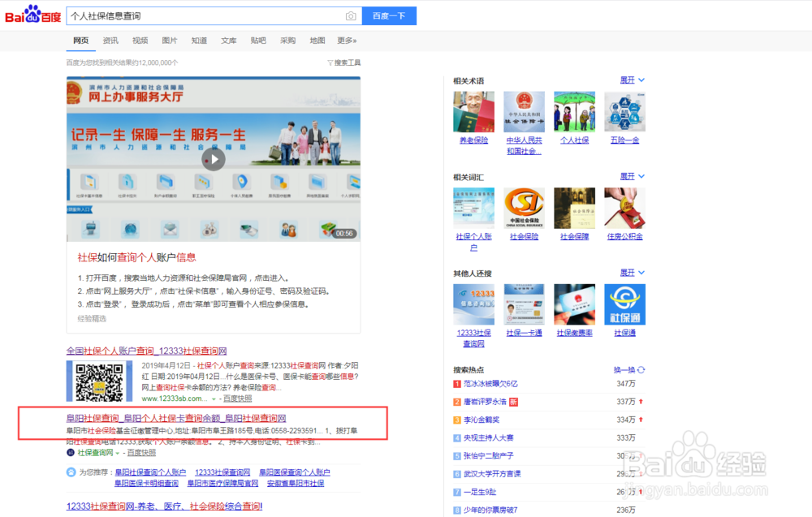Open 社保如何查询个人账户信息 result
The width and height of the screenshot is (812, 517).
(136, 257)
